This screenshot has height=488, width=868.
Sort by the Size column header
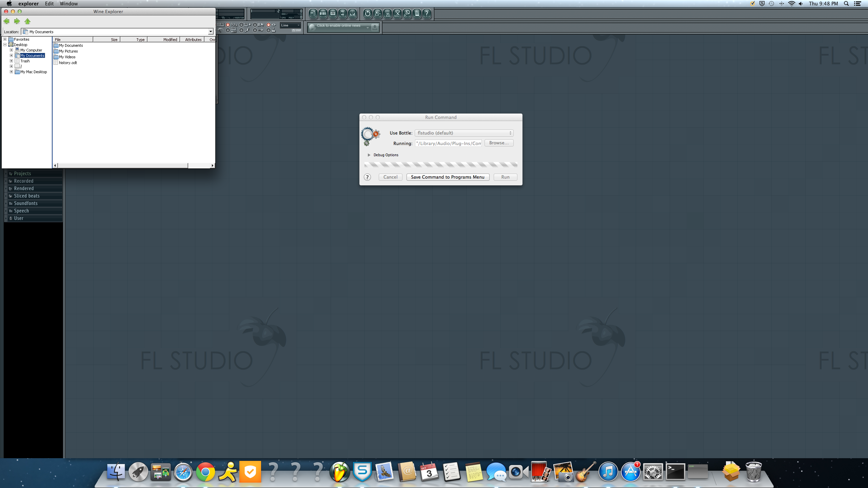(106, 40)
